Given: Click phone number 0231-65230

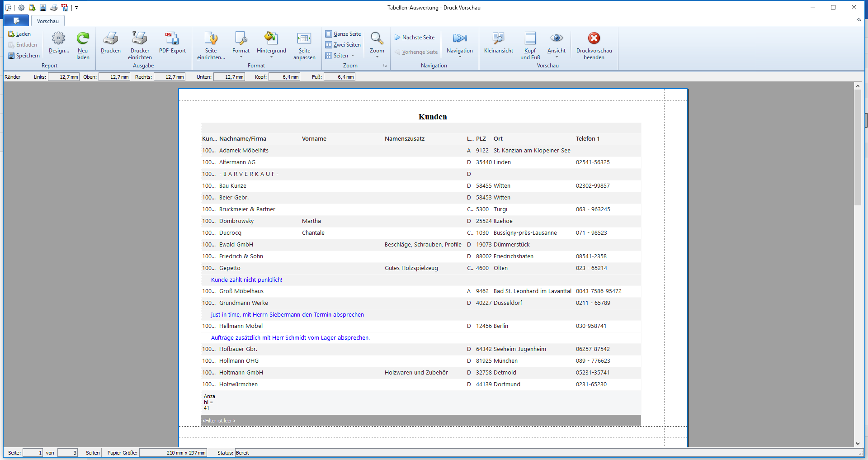Looking at the screenshot, I should (591, 384).
